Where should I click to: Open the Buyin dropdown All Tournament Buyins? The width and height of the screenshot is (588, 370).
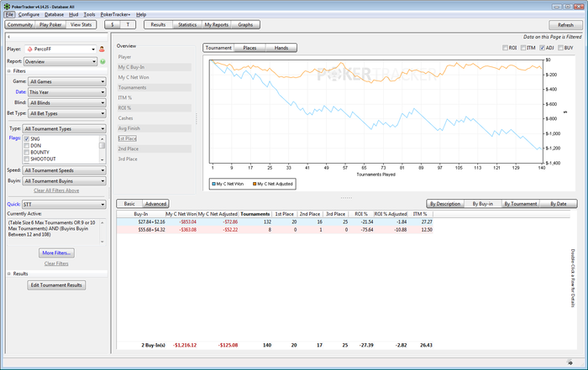(64, 181)
